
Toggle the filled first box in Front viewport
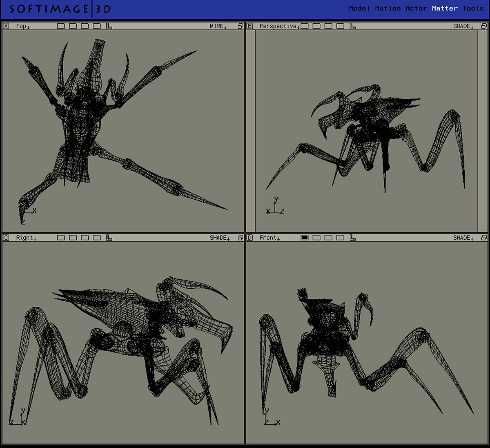click(x=305, y=238)
